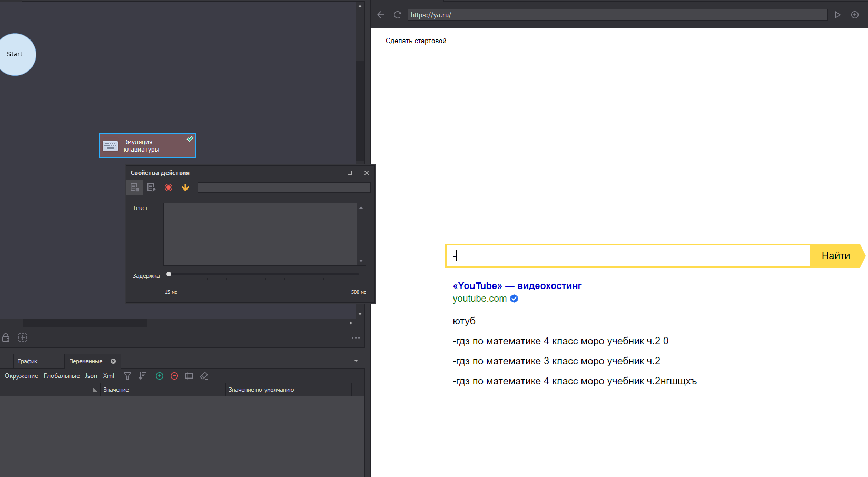The height and width of the screenshot is (477, 868).
Task: Click the Сделать стартовой link
Action: pos(416,41)
